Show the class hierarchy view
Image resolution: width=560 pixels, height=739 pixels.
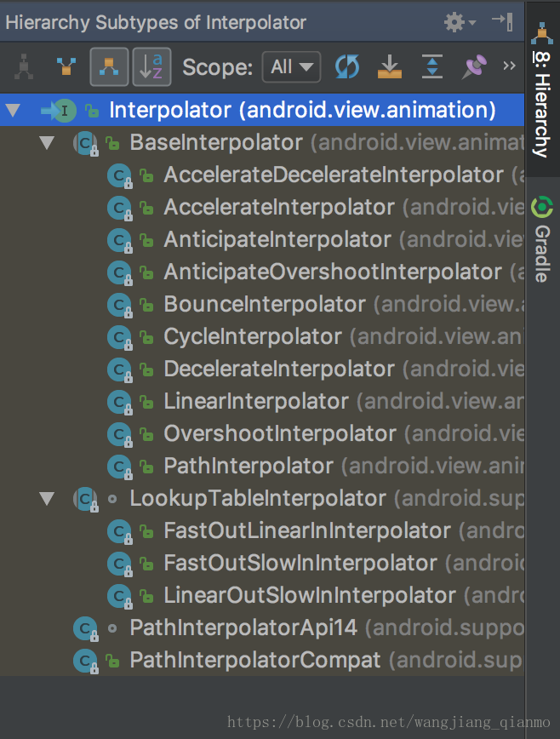24,66
